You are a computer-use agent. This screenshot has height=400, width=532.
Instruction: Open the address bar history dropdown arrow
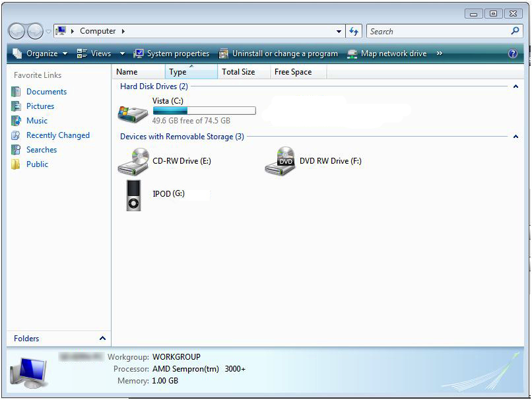pyautogui.click(x=339, y=31)
